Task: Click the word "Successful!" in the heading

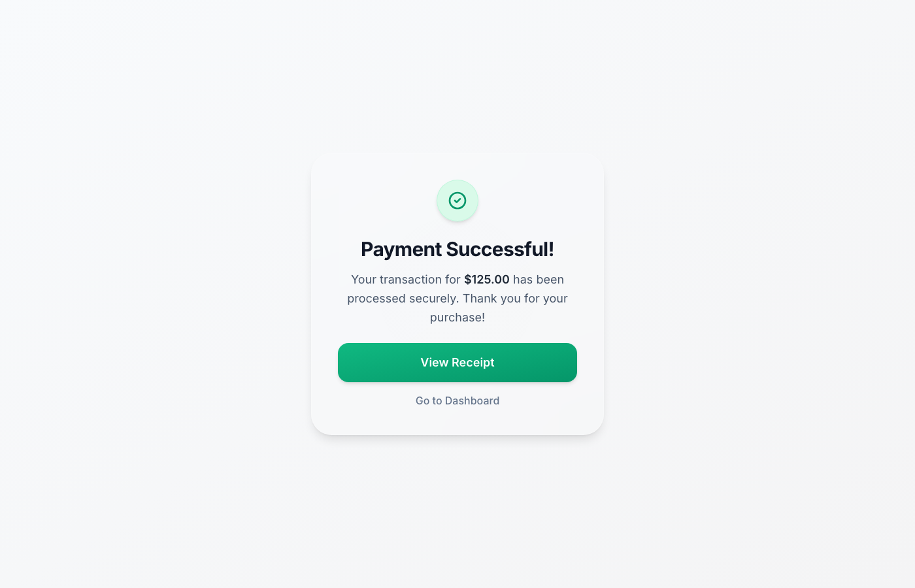Action: (500, 249)
